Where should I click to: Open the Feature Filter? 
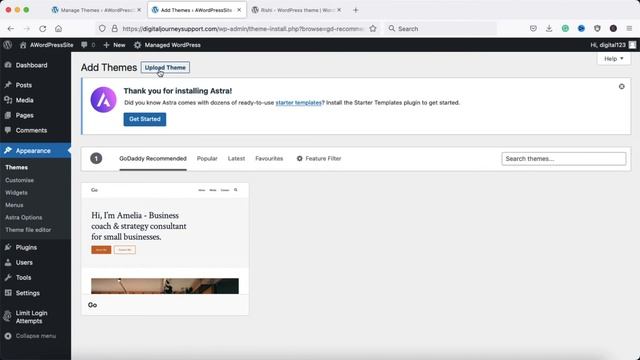[319, 158]
